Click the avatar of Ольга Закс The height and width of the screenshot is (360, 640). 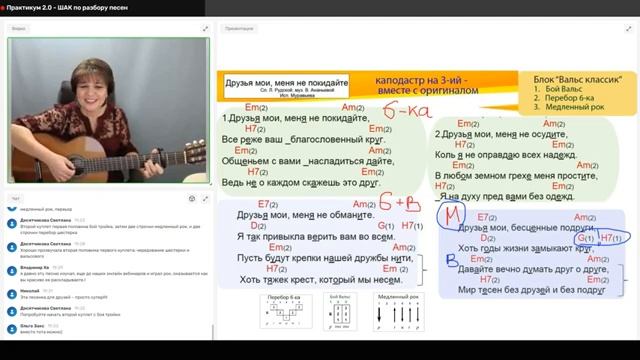[12, 329]
